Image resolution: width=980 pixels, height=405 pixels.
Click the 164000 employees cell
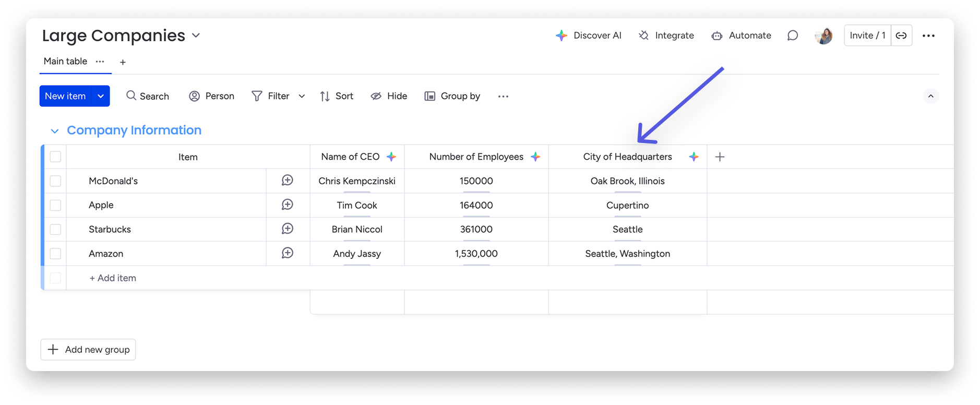click(476, 205)
